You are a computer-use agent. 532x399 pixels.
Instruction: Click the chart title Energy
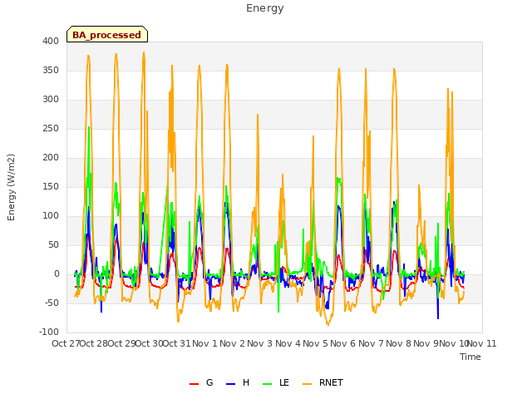(265, 8)
